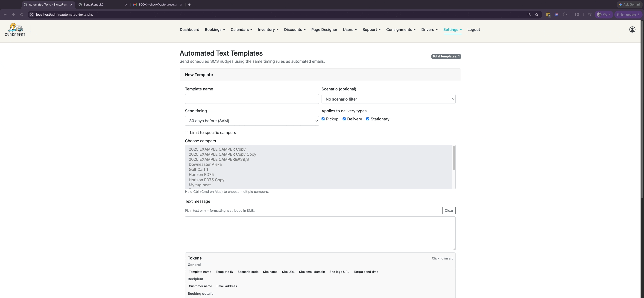The image size is (644, 298).
Task: Expand the Consignments menu
Action: (x=401, y=30)
